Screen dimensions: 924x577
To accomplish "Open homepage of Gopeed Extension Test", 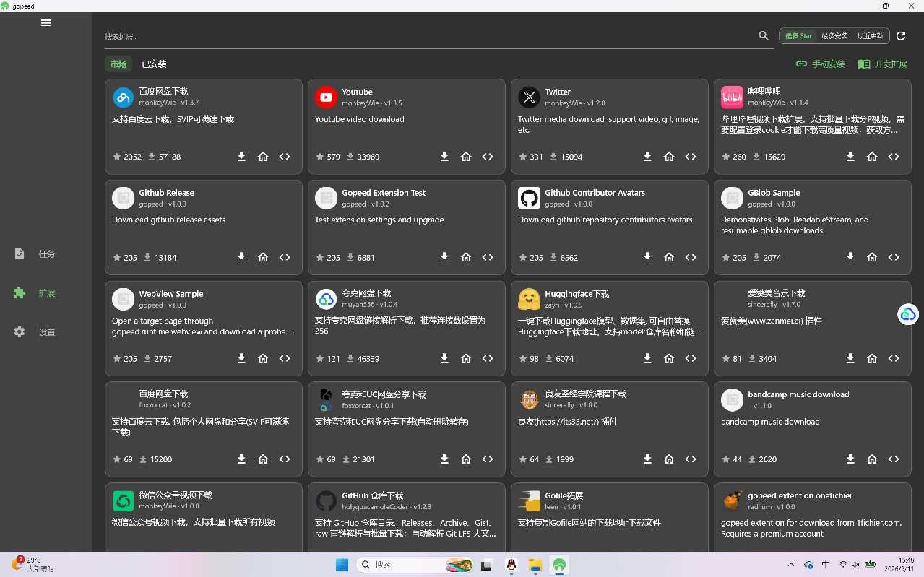I will [466, 257].
